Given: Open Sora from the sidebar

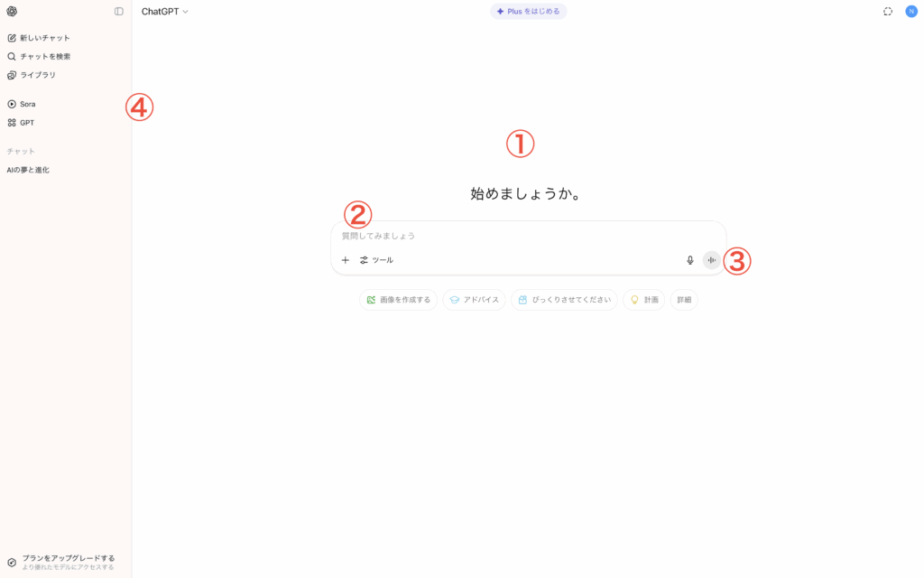Looking at the screenshot, I should pyautogui.click(x=27, y=104).
